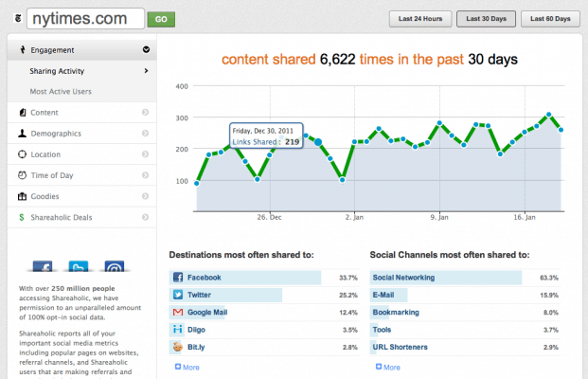Switch to Last 24 Hours range
This screenshot has height=379, width=588.
[x=419, y=18]
